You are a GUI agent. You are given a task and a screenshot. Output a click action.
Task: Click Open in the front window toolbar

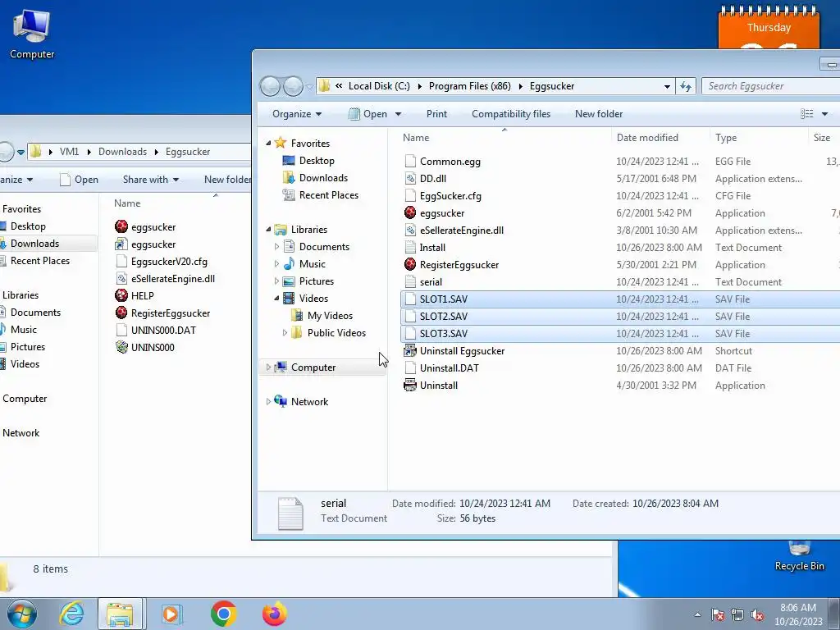368,114
